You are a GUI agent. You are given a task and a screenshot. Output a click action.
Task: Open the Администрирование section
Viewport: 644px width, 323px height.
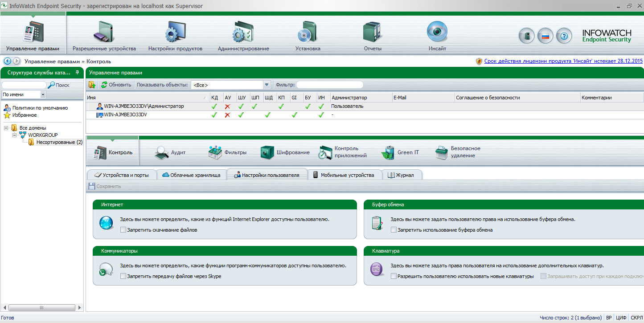pos(243,37)
